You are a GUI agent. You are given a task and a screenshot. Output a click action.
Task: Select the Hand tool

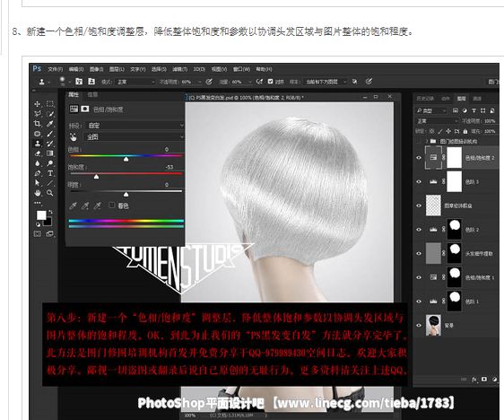click(x=38, y=193)
